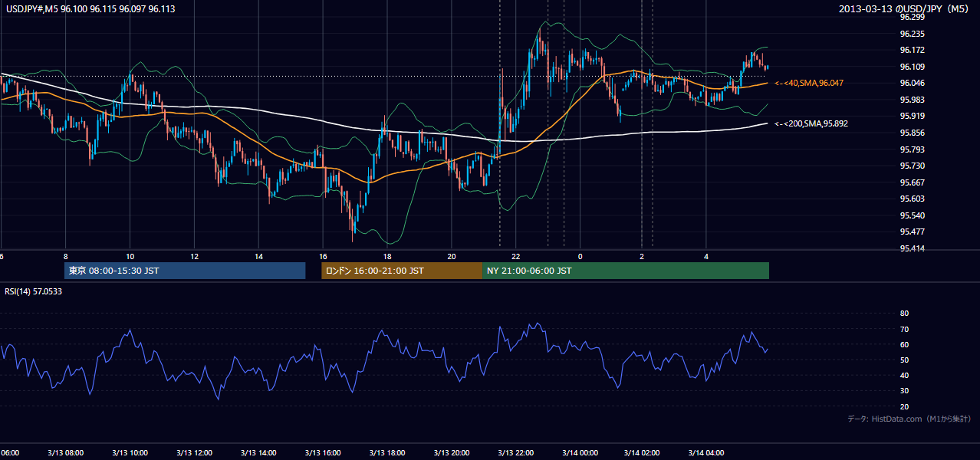Screen dimensions: 980x460
Task: Click price axis value 96.172
Action: 912,50
